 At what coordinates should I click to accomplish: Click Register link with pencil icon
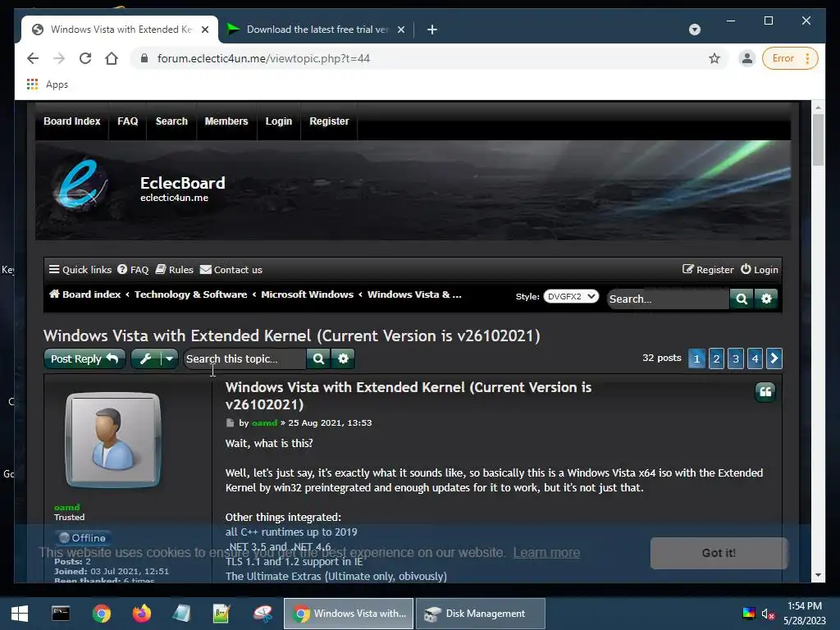click(x=708, y=269)
